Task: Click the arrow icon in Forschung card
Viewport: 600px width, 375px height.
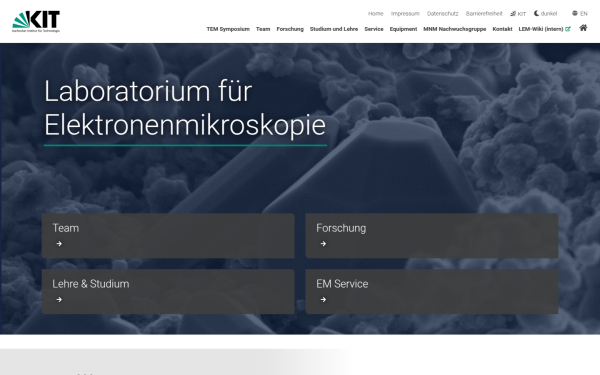Action: click(x=323, y=244)
